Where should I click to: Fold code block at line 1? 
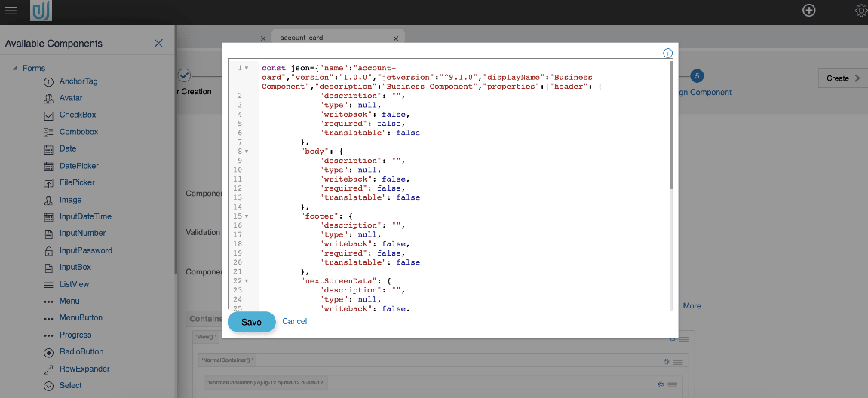pyautogui.click(x=247, y=68)
